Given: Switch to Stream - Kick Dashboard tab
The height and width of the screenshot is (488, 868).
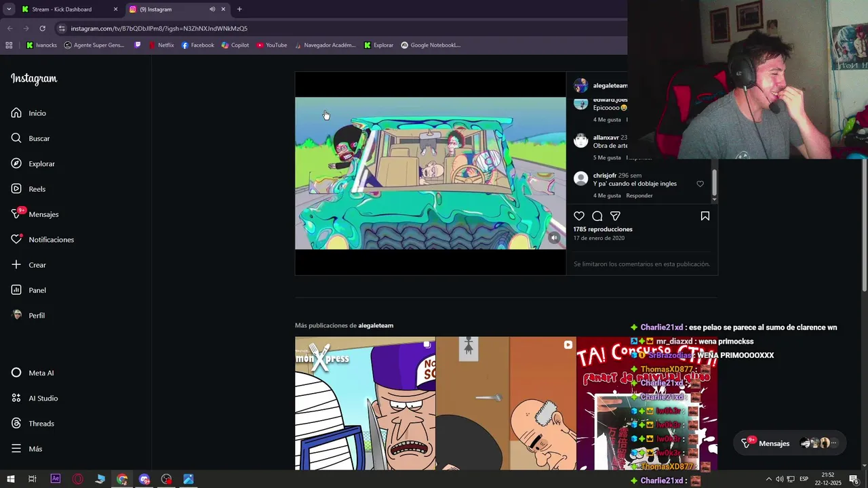Looking at the screenshot, I should tap(62, 9).
